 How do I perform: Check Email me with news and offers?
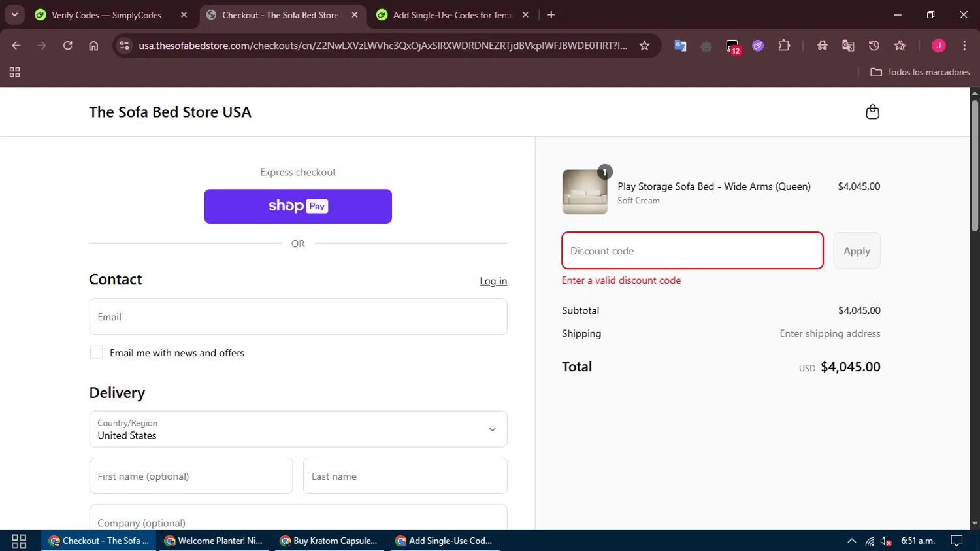pyautogui.click(x=96, y=352)
